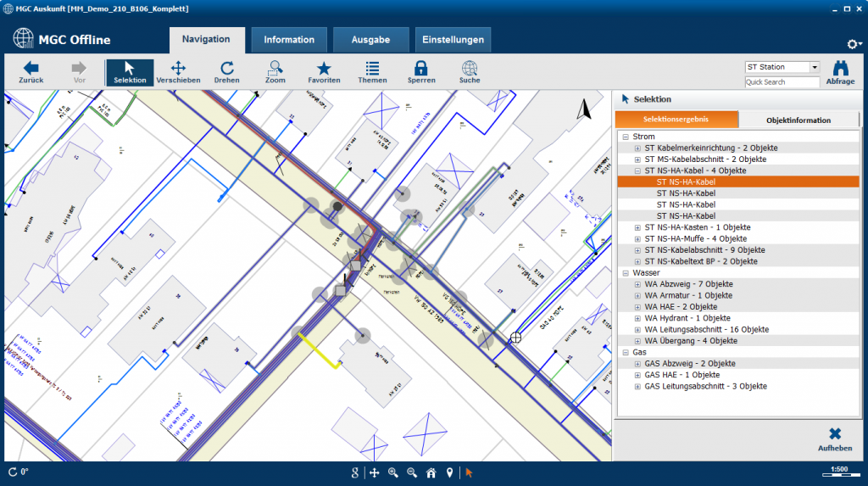The width and height of the screenshot is (868, 486).
Task: Click the Abfrage binoculars icon
Action: (x=840, y=69)
